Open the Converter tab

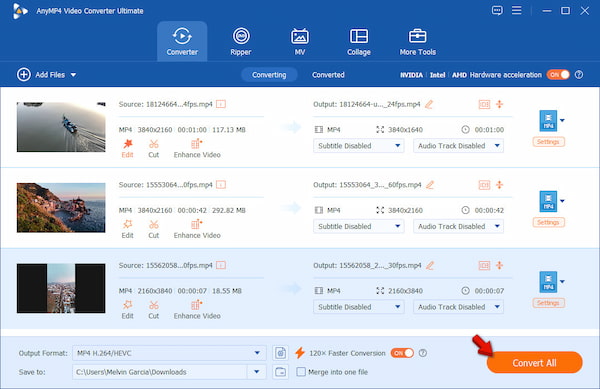[182, 41]
